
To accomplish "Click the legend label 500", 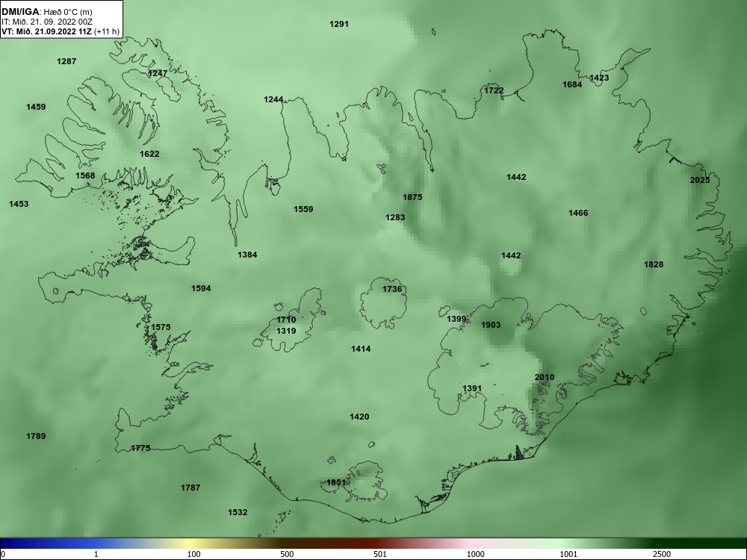I will pyautogui.click(x=287, y=554).
